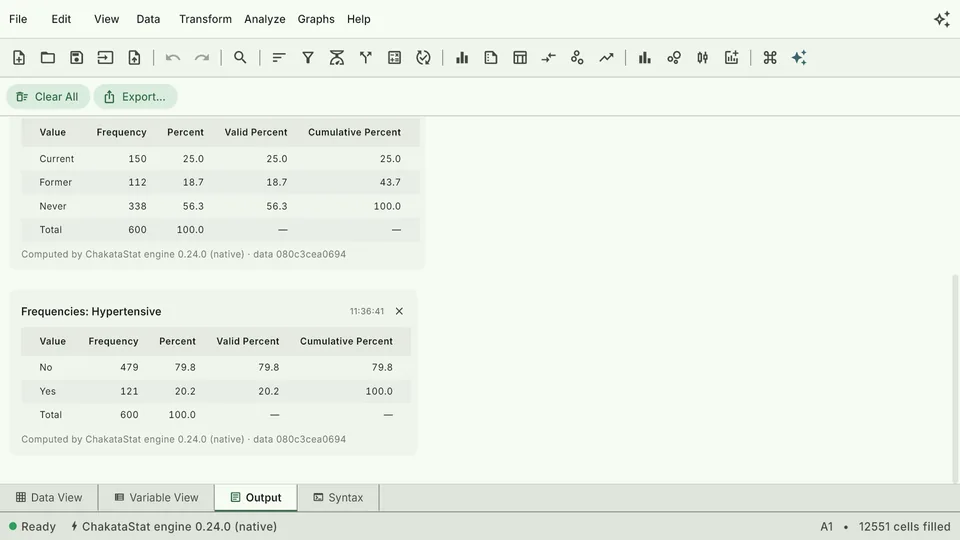The height and width of the screenshot is (540, 960).
Task: Click the 11:36:41 timestamp
Action: (367, 311)
